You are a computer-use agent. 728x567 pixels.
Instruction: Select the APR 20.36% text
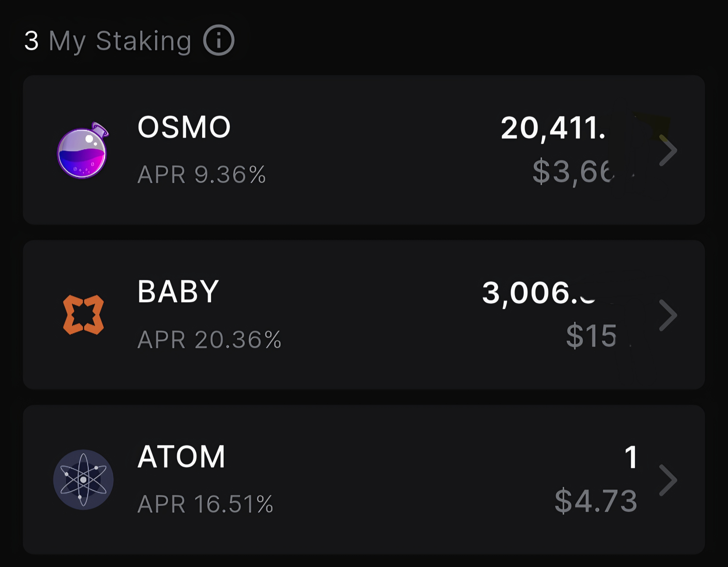209,339
